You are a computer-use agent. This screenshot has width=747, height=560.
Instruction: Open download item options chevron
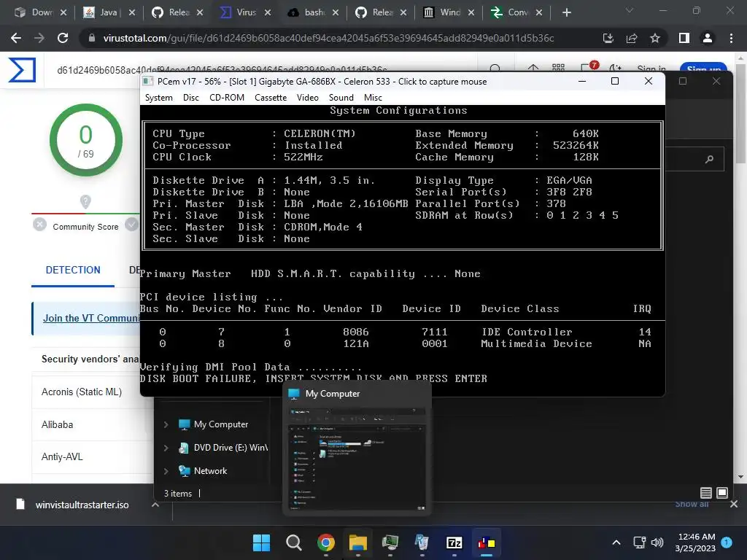[x=155, y=505]
